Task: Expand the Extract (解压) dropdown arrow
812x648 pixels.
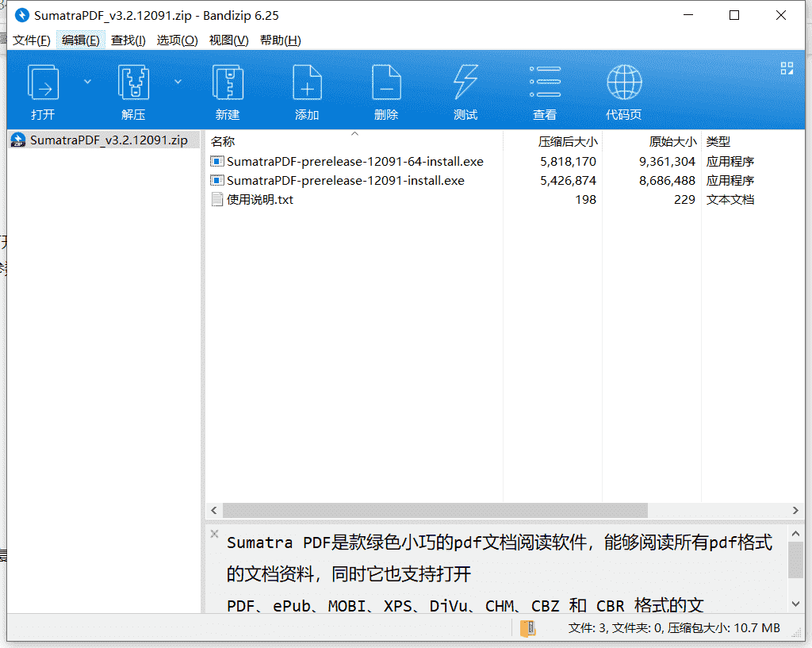Action: 178,82
